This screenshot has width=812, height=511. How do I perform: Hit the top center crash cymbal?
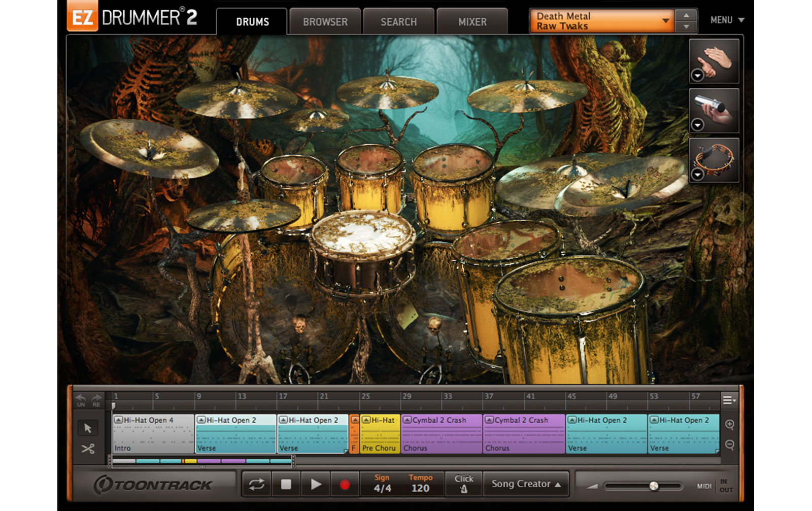388,91
